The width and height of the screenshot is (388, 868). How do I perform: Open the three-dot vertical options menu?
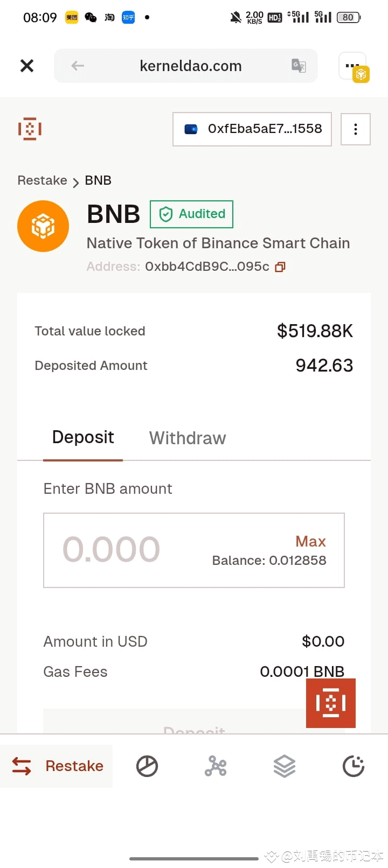(355, 129)
